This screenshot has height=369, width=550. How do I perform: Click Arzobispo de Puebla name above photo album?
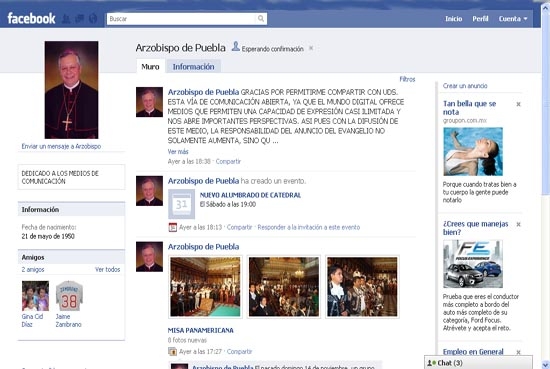point(203,247)
